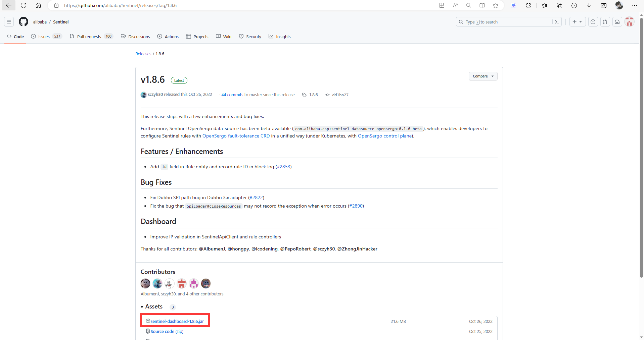Open OpenSergo control plane link

click(385, 136)
